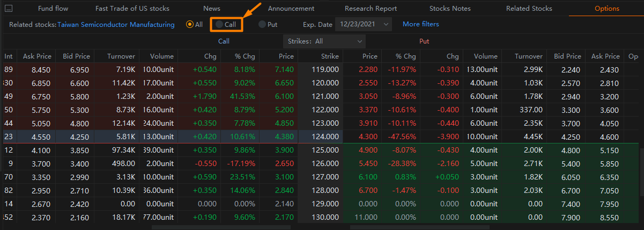Switch to the Fund flow tab
This screenshot has height=230, width=644.
[x=53, y=9]
